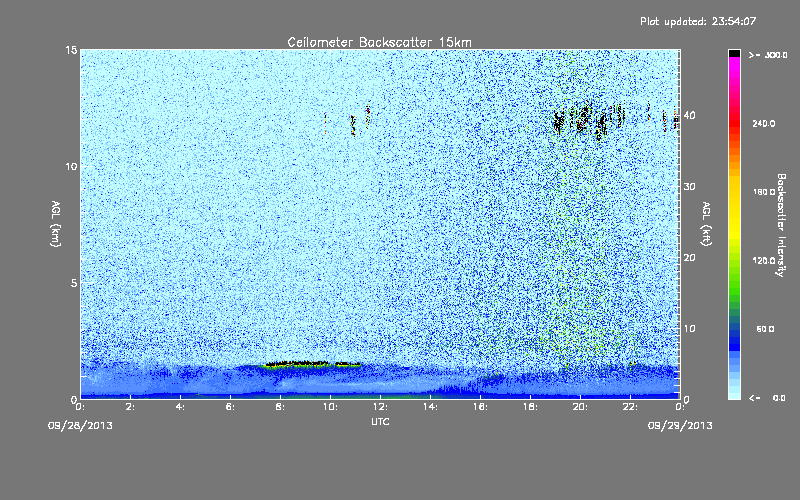
Task: Click the UTC axis label
Action: (380, 421)
